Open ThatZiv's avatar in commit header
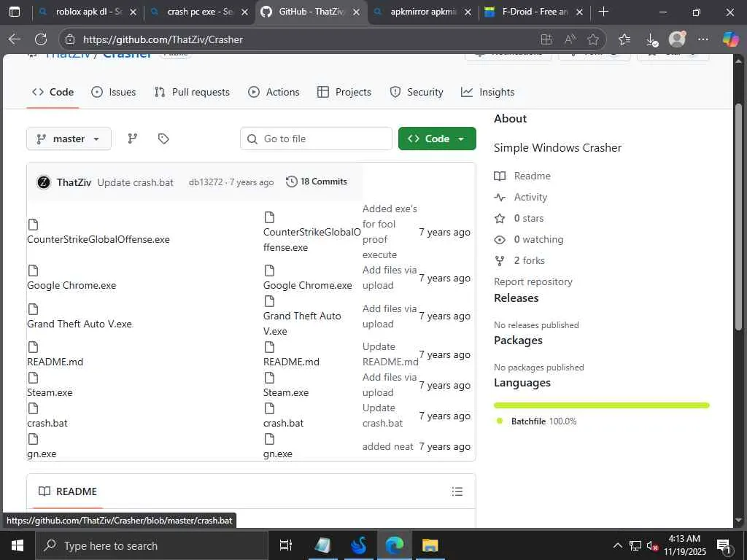The height and width of the screenshot is (560, 747). click(44, 182)
